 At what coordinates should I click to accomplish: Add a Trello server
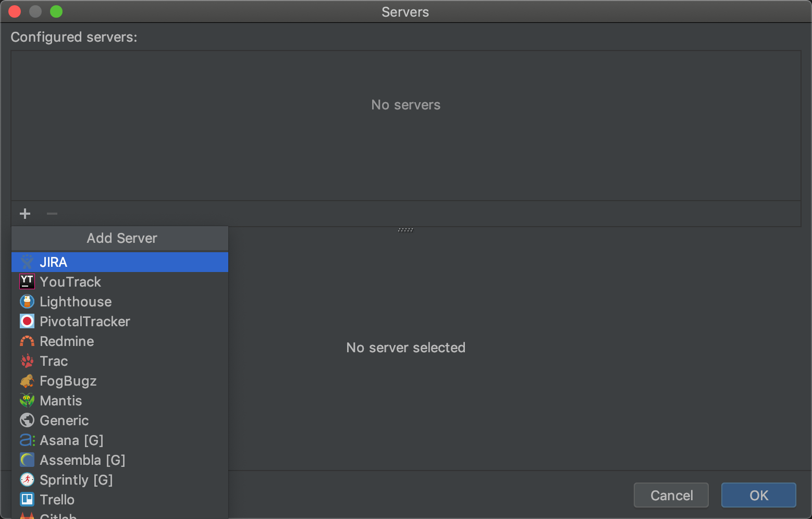coord(57,500)
